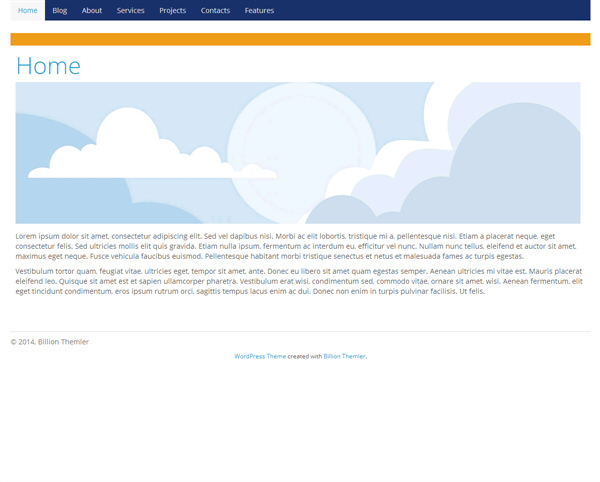Open the About menu item
The image size is (600, 482).
click(x=92, y=10)
